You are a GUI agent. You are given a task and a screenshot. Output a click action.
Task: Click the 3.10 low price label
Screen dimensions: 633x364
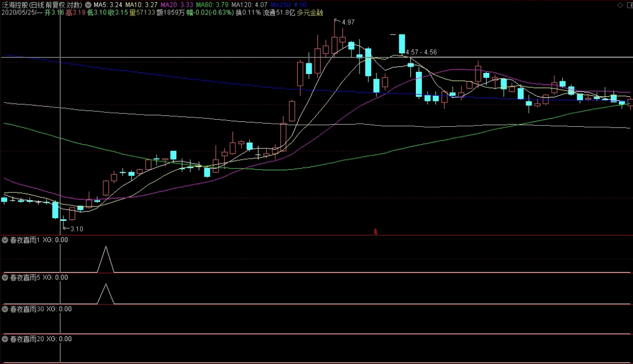(77, 229)
